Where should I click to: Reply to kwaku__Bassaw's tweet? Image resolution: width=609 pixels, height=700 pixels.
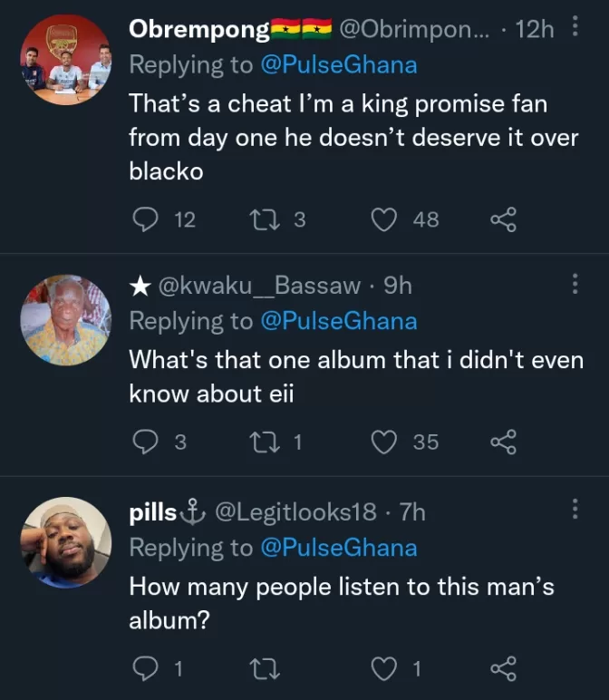145,442
